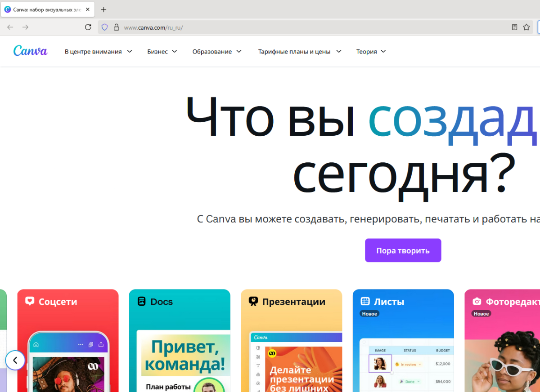
Task: Click the План работы text in Docs card
Action: pos(168,386)
